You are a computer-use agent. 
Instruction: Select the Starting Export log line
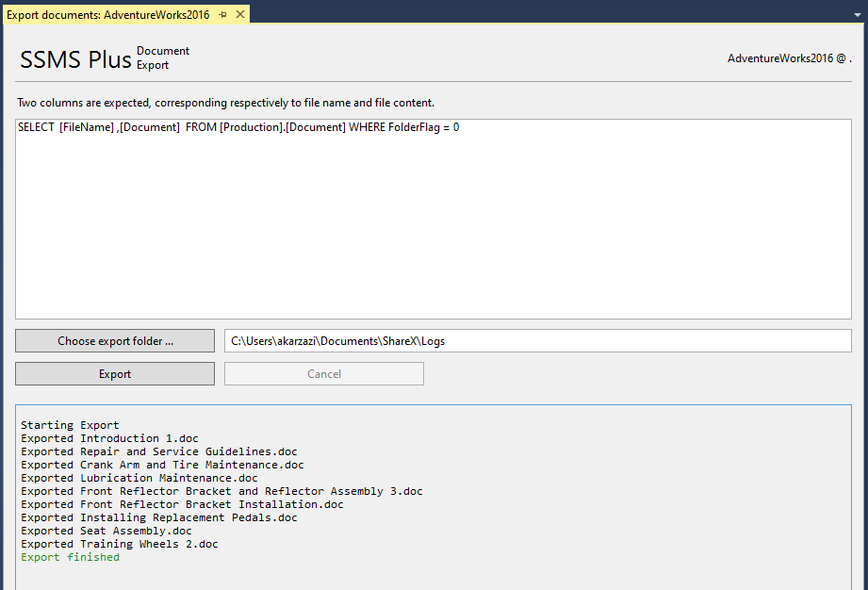click(x=70, y=425)
